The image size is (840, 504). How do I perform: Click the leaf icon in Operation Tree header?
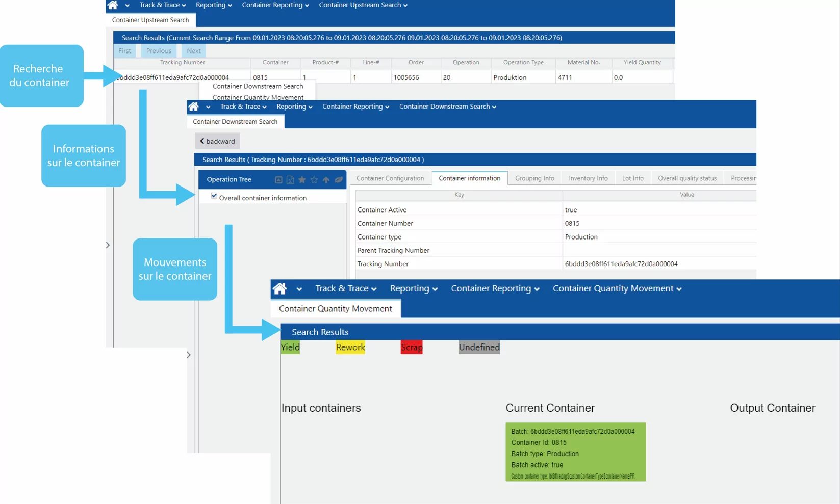339,180
